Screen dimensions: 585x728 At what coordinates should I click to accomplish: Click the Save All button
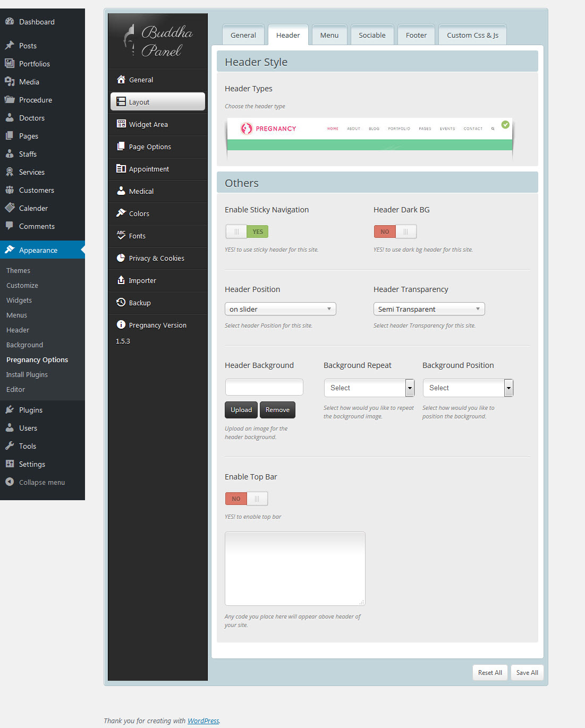click(527, 672)
